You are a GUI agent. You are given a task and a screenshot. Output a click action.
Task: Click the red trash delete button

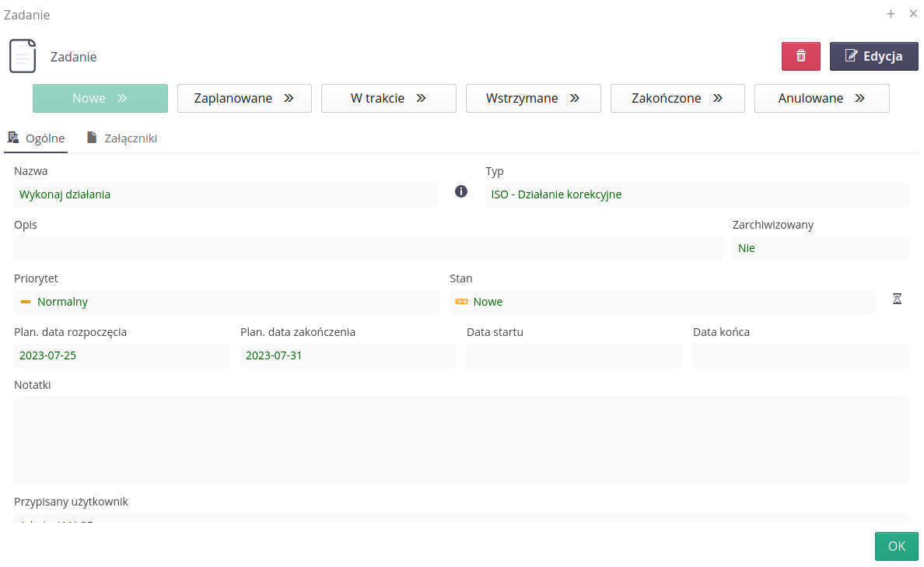pos(800,56)
